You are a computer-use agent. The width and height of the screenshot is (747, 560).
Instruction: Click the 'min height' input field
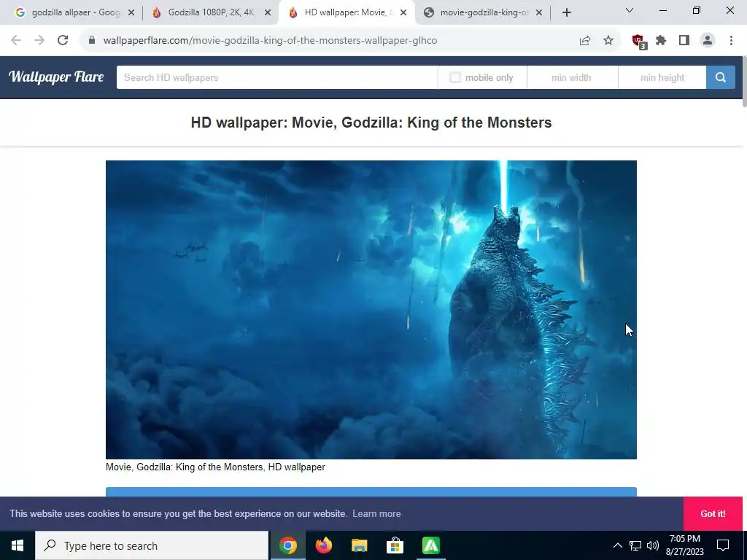click(x=662, y=77)
